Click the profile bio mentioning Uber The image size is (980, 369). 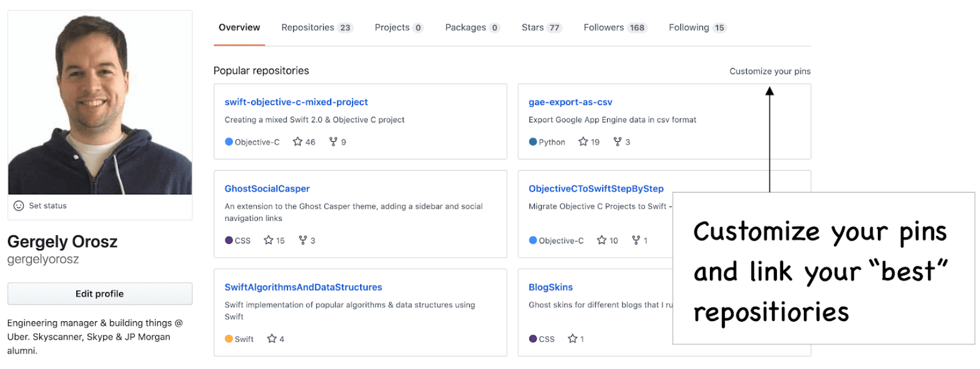click(95, 337)
